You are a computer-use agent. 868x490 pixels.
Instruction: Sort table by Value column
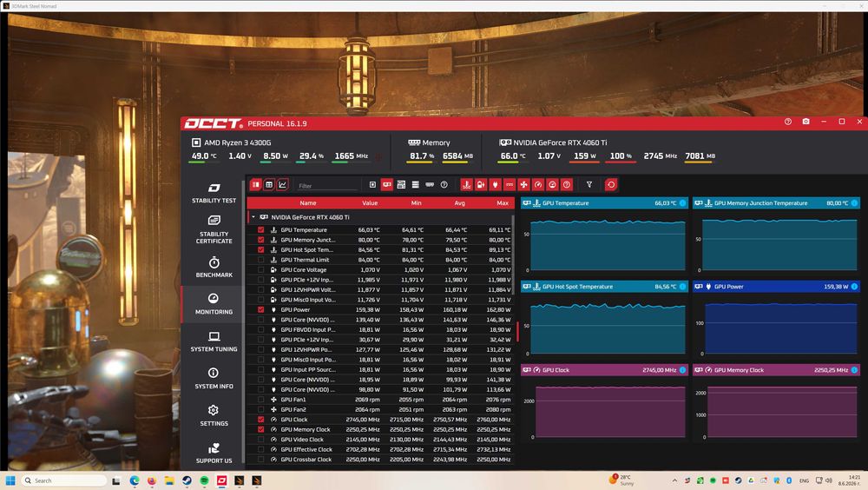[370, 203]
